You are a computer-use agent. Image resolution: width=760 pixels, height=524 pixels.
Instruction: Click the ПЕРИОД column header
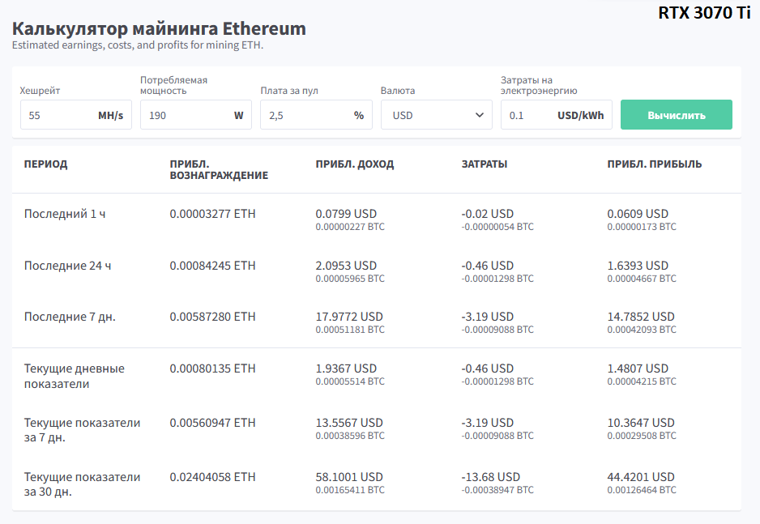pos(46,164)
